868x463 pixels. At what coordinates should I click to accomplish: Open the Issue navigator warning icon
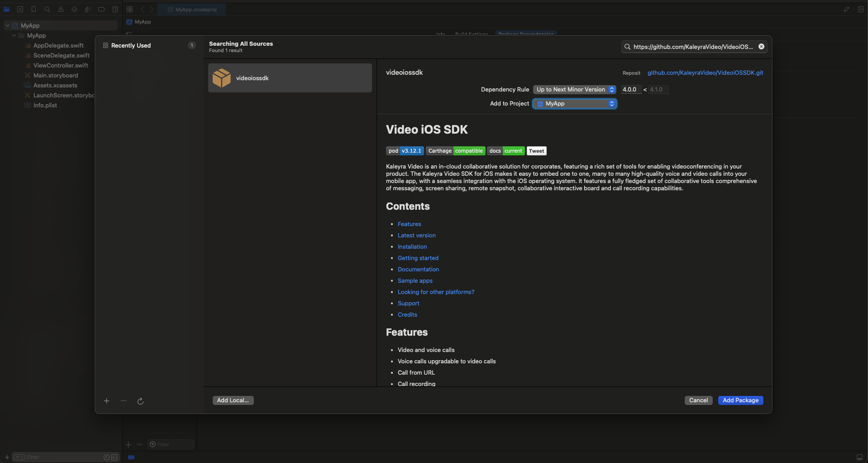tap(61, 9)
